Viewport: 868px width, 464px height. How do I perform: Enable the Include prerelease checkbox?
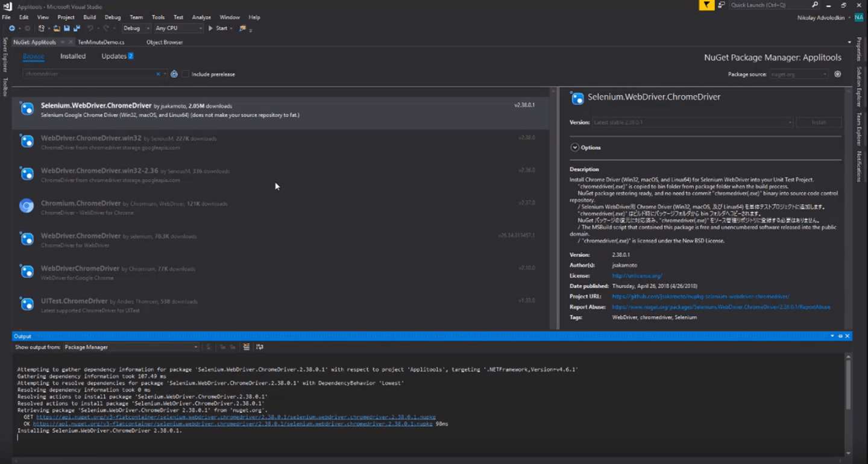tap(186, 74)
